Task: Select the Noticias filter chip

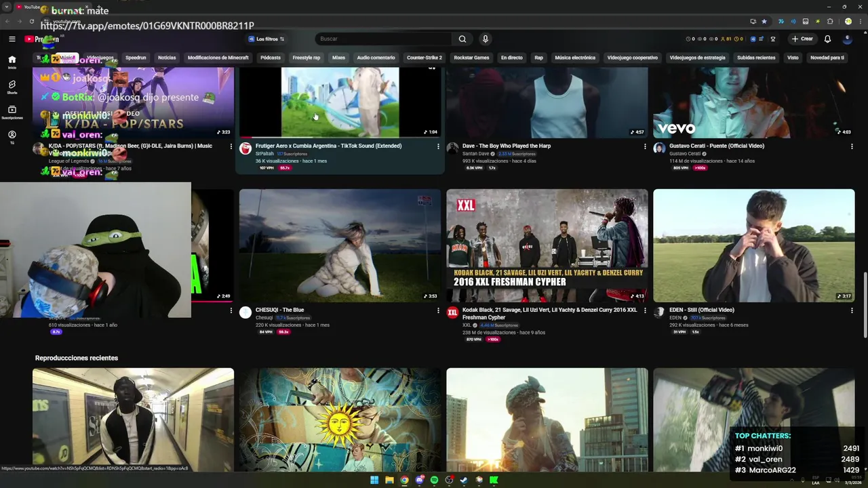Action: click(x=167, y=58)
